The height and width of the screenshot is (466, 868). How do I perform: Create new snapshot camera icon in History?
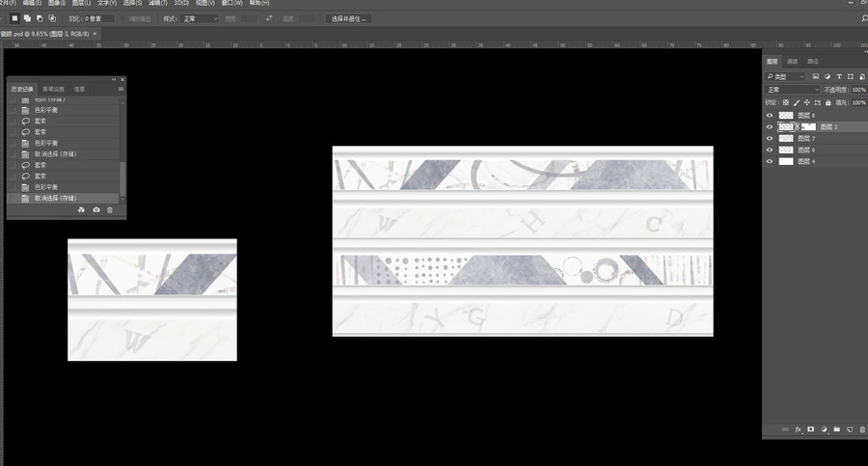pos(96,210)
